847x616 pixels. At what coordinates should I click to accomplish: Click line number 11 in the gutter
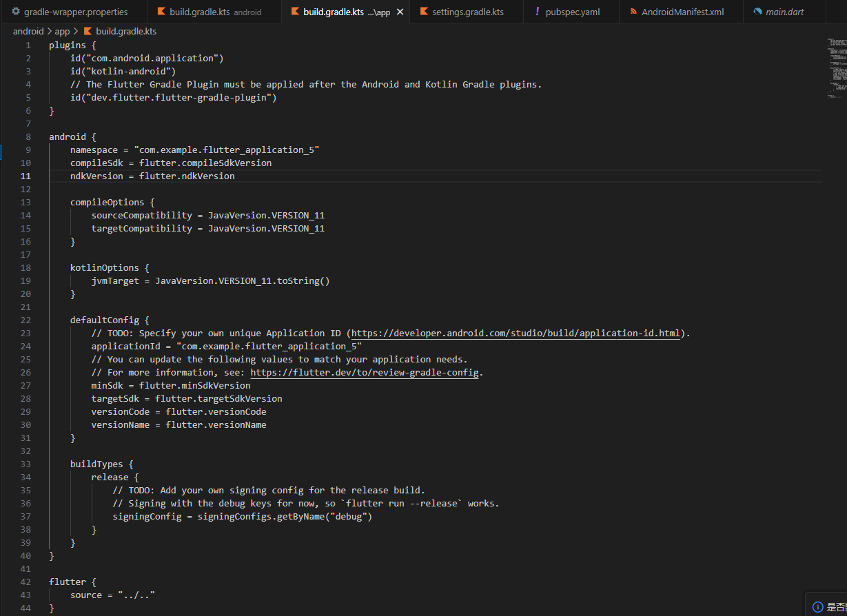tap(25, 176)
